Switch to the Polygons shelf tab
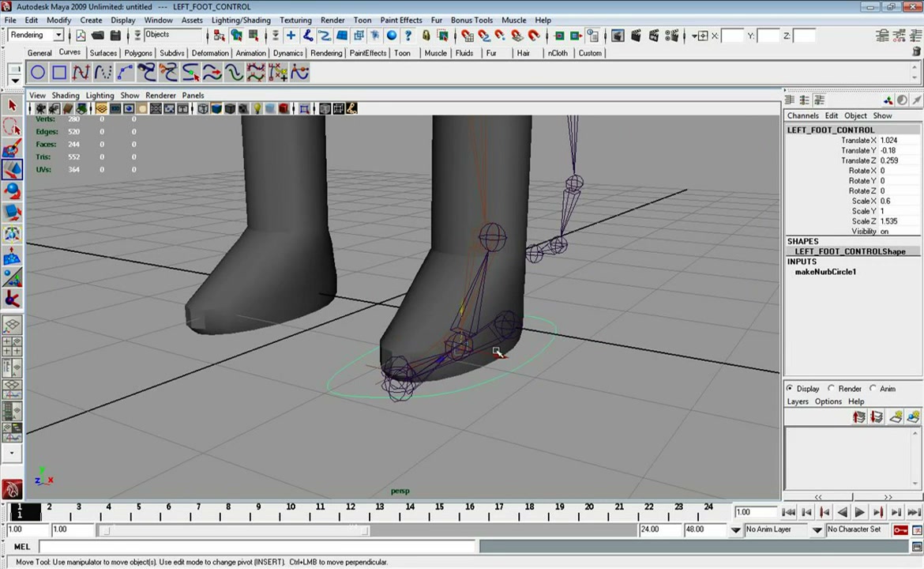Viewport: 924px width, 569px height. 138,52
